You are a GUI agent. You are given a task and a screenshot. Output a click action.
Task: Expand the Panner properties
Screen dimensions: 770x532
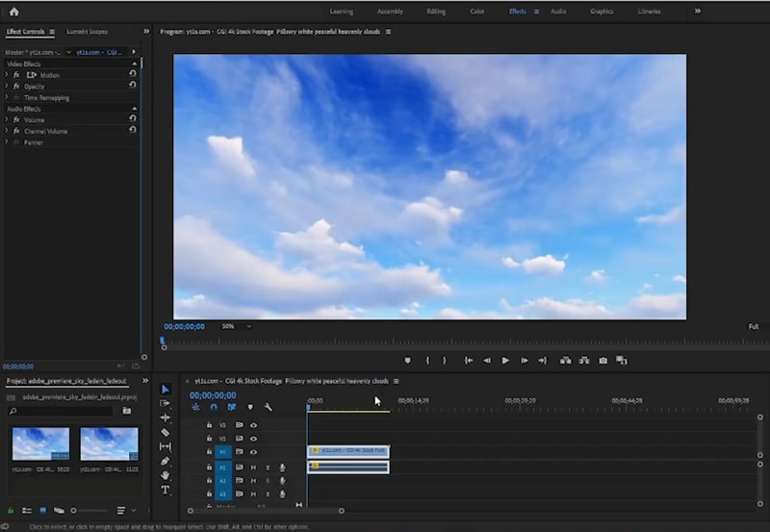(7, 141)
